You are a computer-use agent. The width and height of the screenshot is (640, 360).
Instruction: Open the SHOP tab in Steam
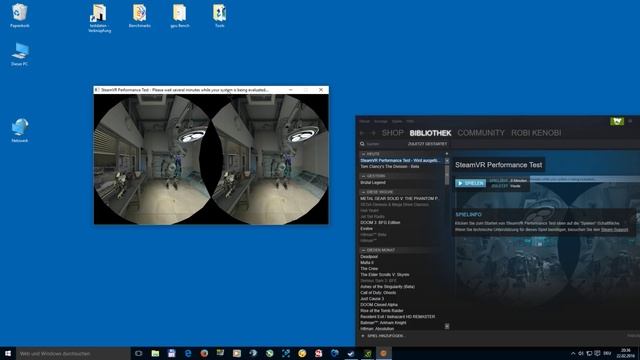(x=392, y=133)
